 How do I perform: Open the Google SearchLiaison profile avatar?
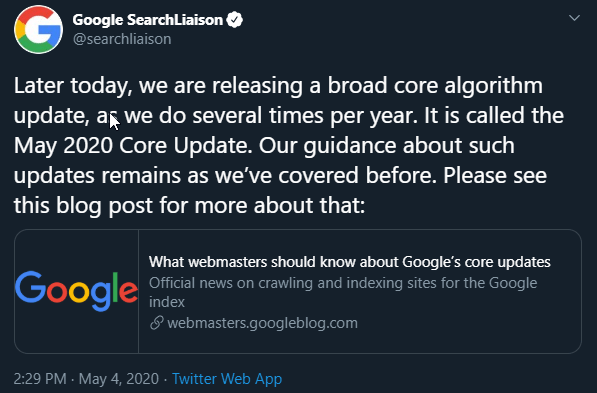(38, 29)
